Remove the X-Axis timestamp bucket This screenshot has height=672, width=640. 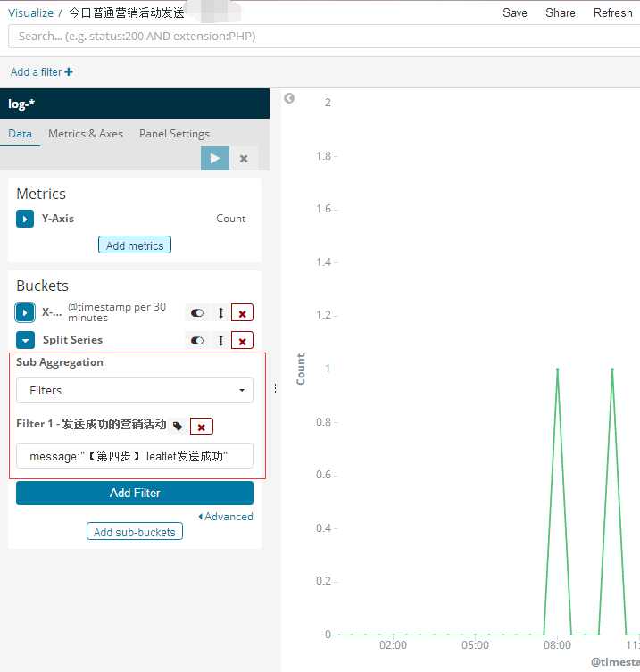(x=242, y=313)
